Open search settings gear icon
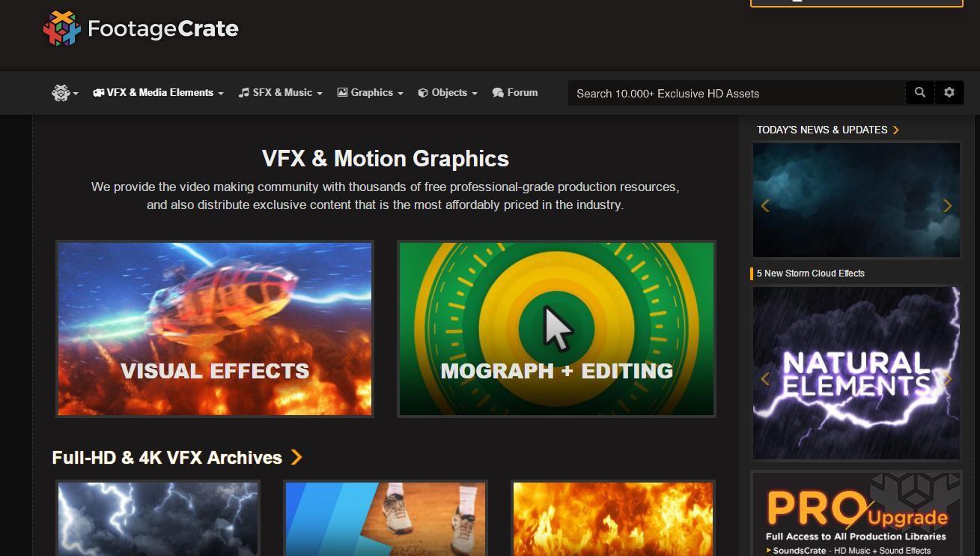 (x=949, y=93)
